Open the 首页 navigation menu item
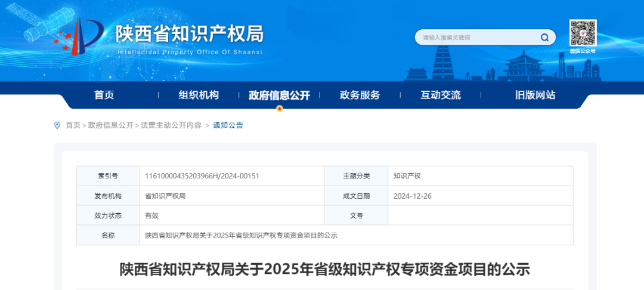 pyautogui.click(x=104, y=95)
